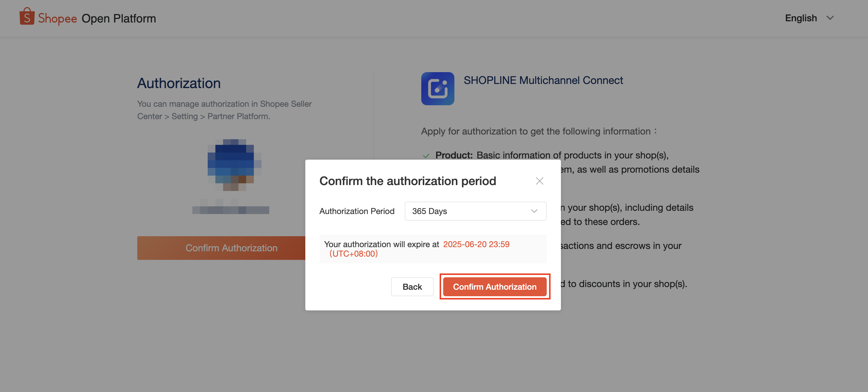This screenshot has height=392, width=868.
Task: Click the Shopee shopping bag logo
Action: 27,17
